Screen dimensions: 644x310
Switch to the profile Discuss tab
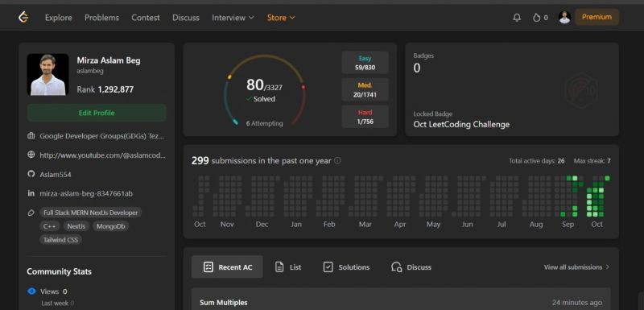coord(411,267)
